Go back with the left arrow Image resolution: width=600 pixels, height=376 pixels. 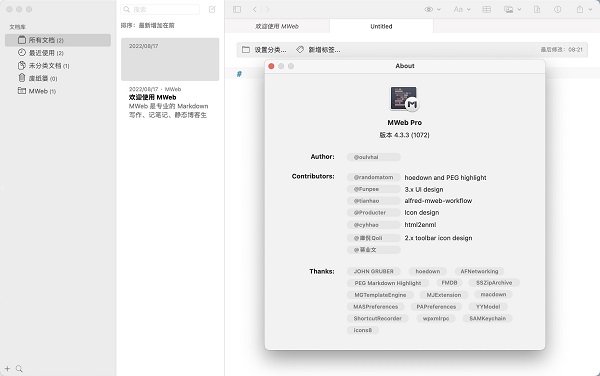tap(255, 9)
